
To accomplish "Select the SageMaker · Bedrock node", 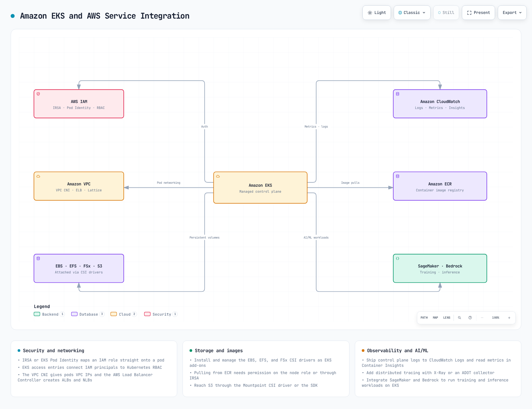I will coord(440,268).
